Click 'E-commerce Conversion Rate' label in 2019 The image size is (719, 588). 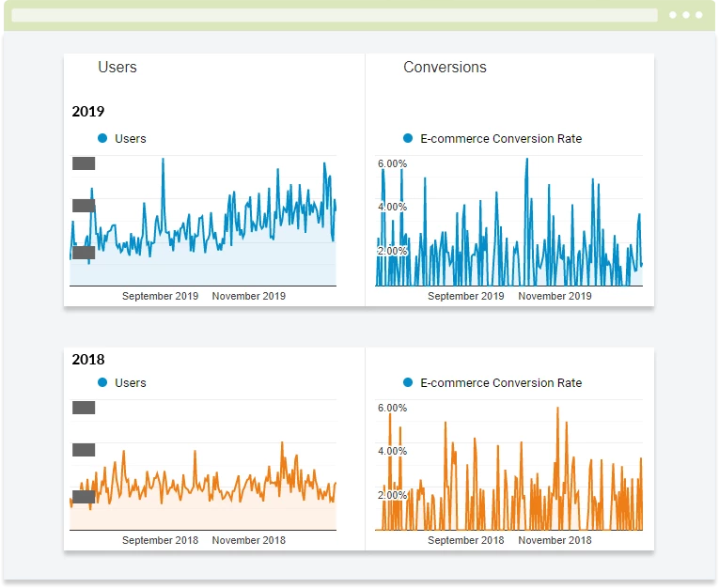coord(501,139)
